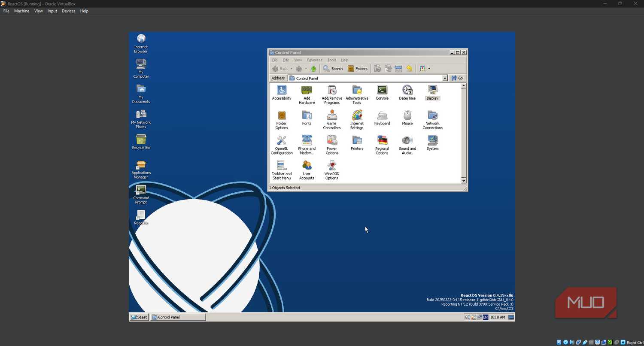
Task: Click the Copy To toolbar icon
Action: coord(388,69)
